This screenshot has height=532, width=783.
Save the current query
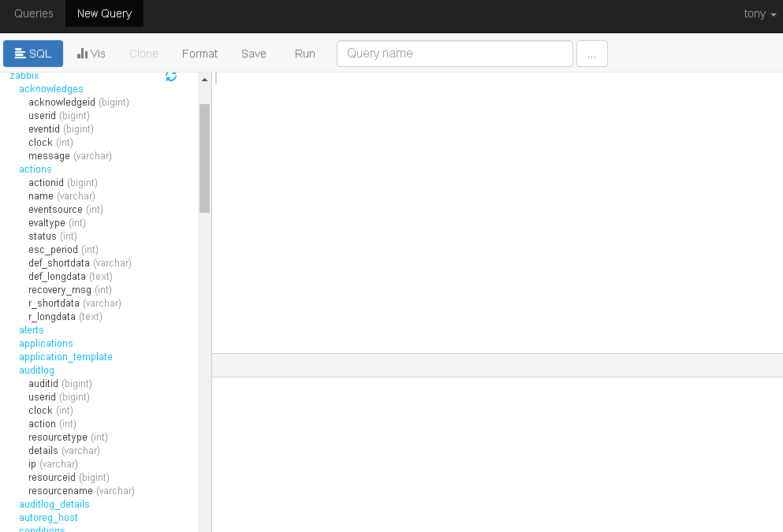(254, 54)
